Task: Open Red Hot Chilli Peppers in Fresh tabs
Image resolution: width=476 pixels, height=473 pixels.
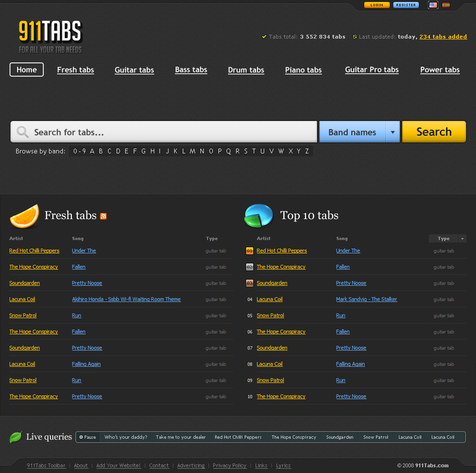Action: (34, 251)
